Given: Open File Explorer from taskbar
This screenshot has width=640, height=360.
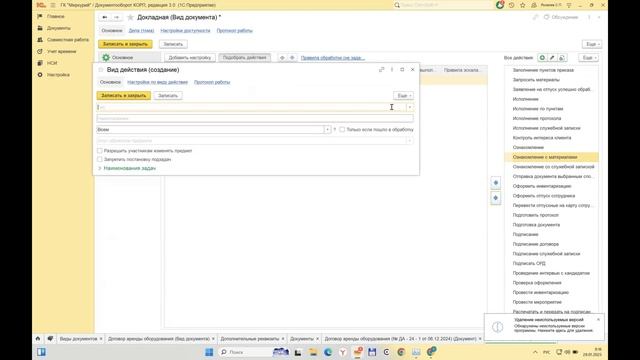Looking at the screenshot, I should pyautogui.click(x=313, y=352).
